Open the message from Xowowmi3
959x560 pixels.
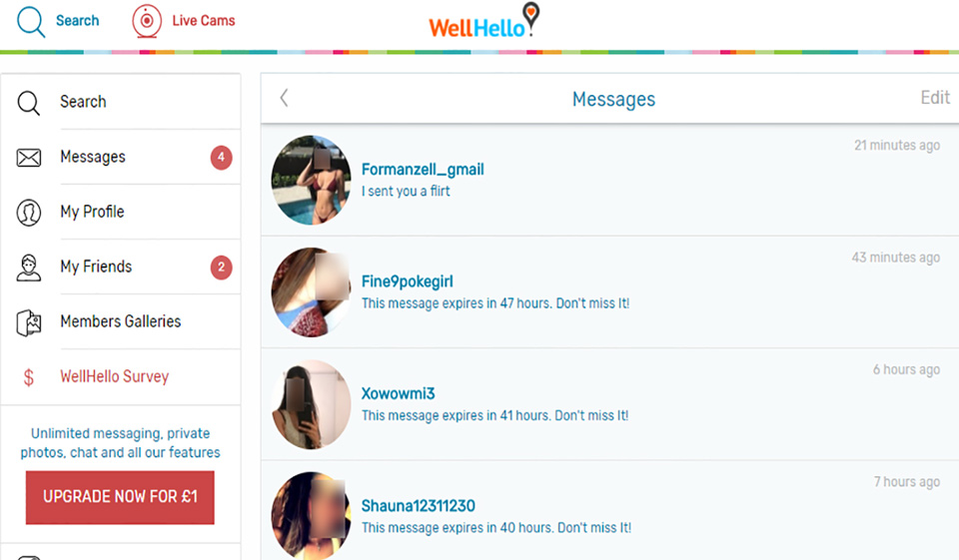(609, 404)
